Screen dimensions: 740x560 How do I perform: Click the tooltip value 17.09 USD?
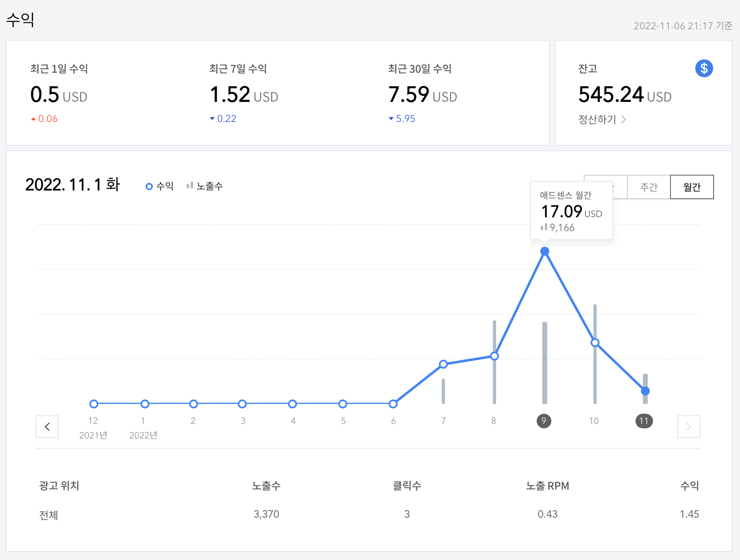pyautogui.click(x=572, y=212)
